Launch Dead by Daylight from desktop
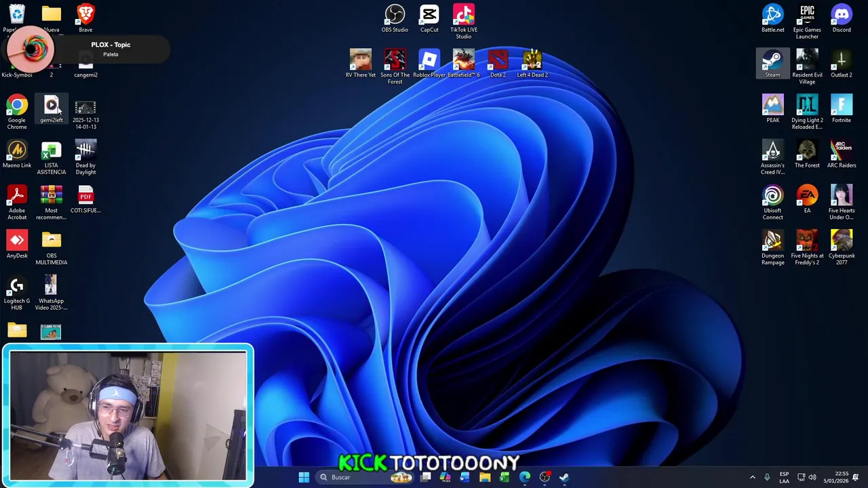 click(x=85, y=158)
